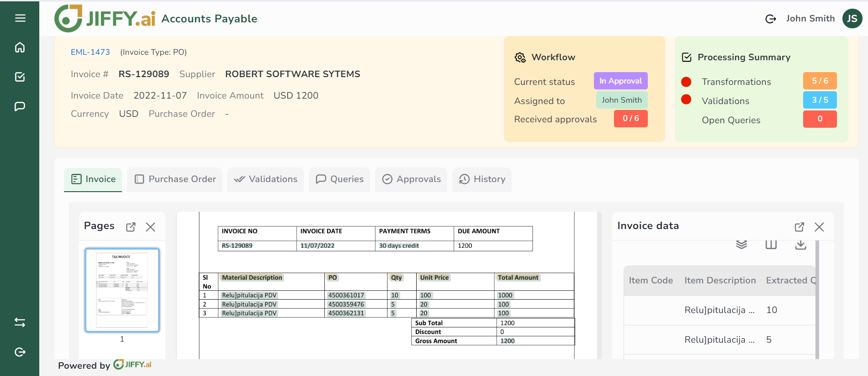Viewport: 868px width, 376px height.
Task: Click the JS user avatar
Action: click(852, 19)
